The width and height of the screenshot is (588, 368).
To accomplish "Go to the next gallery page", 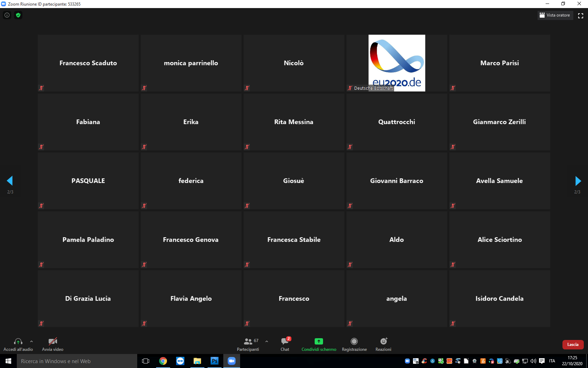I will tap(578, 181).
